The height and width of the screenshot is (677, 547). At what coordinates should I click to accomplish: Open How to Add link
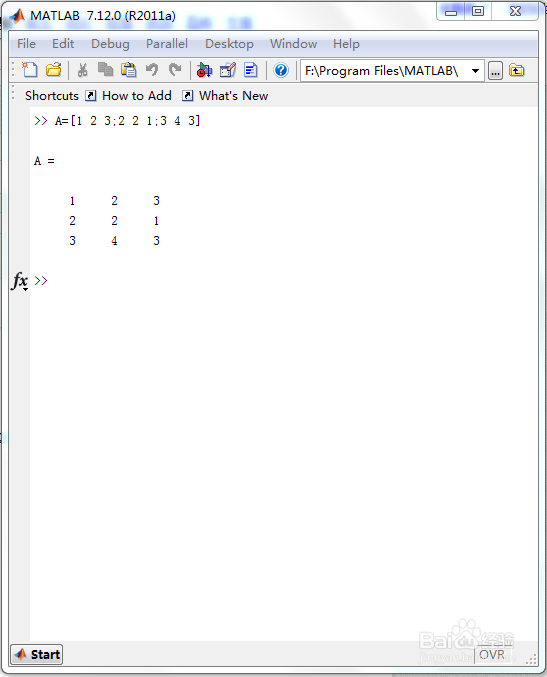137,95
